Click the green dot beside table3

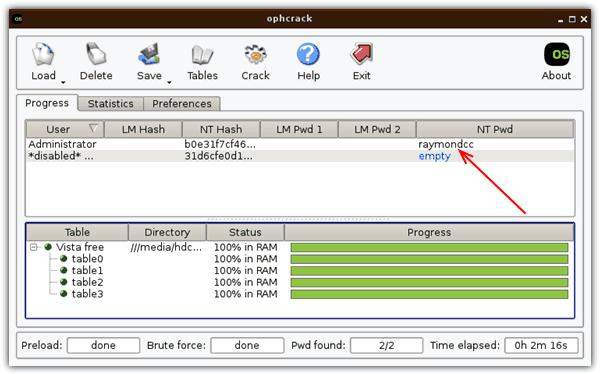64,294
